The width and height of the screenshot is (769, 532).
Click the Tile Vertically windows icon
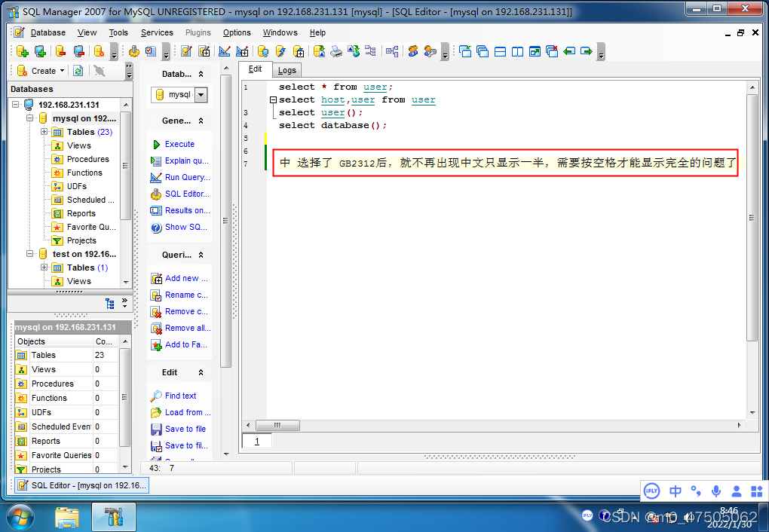517,51
